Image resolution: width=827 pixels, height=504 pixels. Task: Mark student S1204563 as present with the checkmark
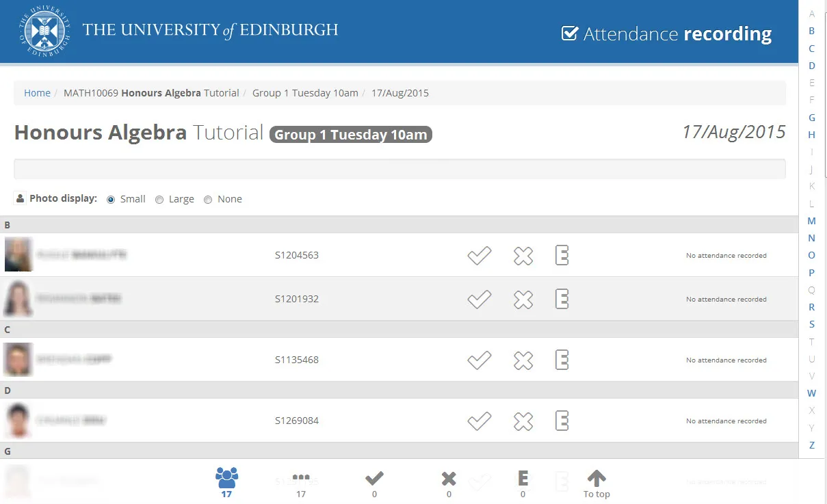[479, 255]
